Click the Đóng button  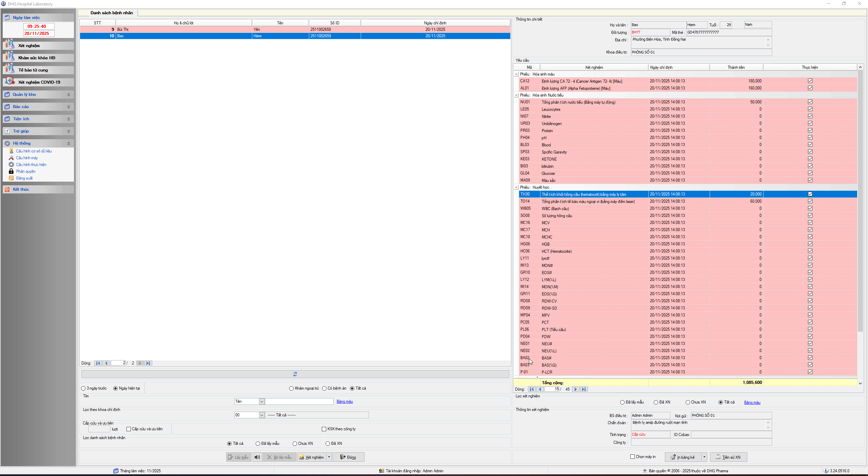[x=348, y=457]
